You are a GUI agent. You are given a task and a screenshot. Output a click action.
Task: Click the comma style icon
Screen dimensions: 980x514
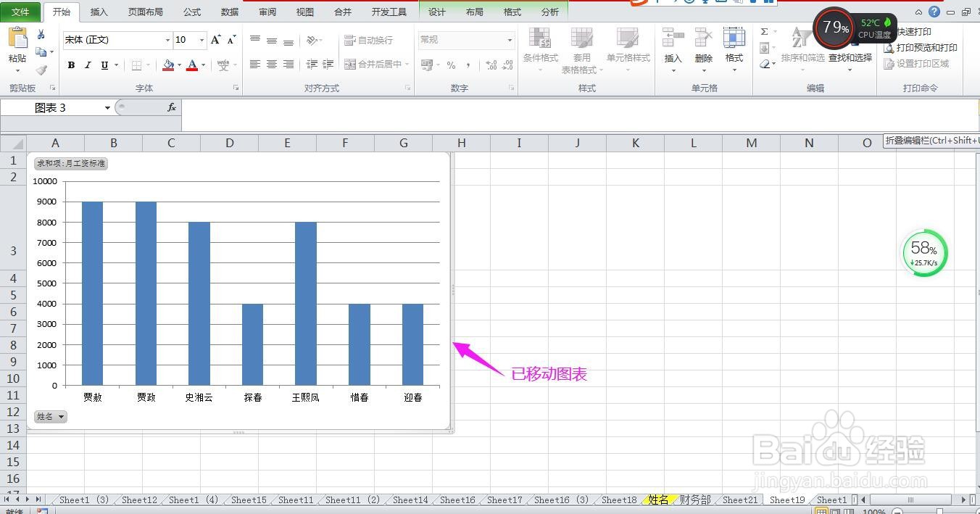(468, 65)
